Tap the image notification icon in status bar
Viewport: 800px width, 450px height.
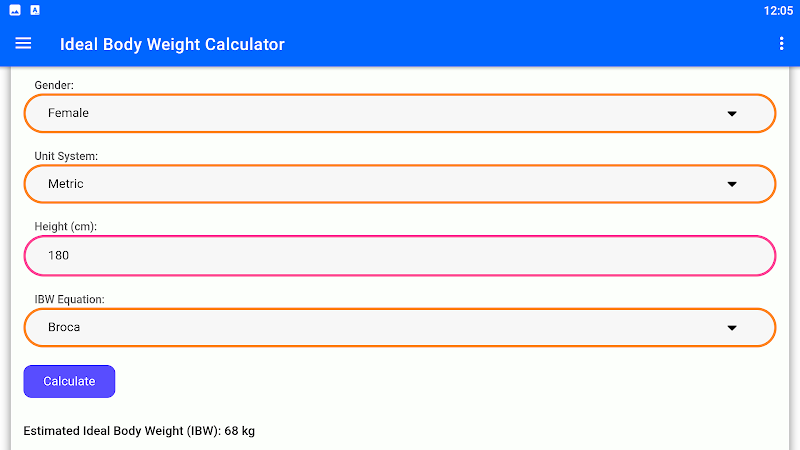pos(15,10)
